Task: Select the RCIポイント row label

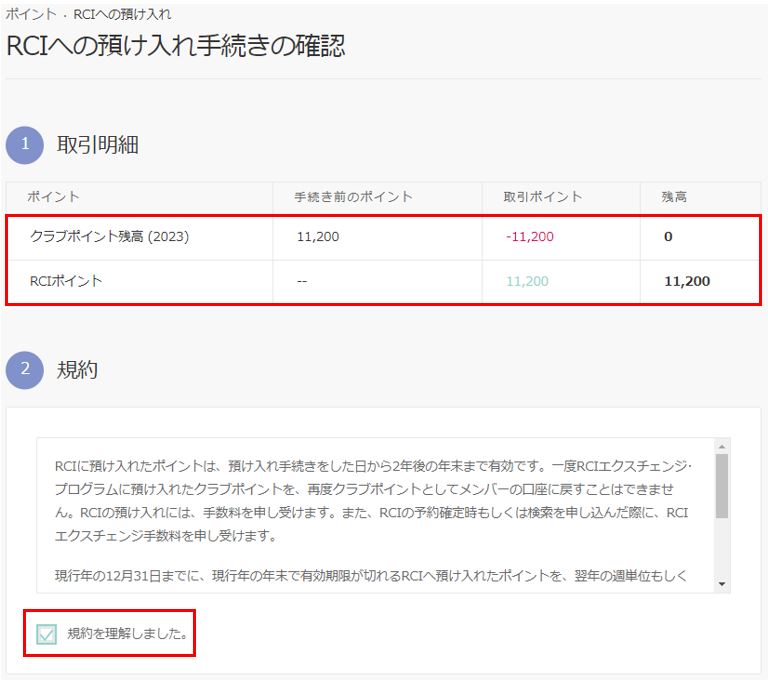Action: tap(66, 281)
